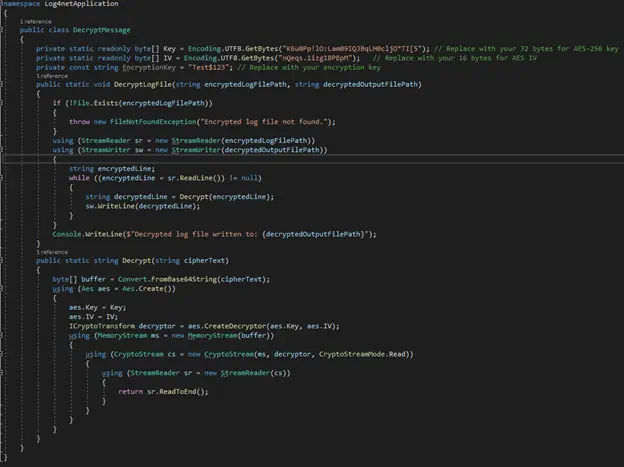Click the return keyword

[130, 392]
